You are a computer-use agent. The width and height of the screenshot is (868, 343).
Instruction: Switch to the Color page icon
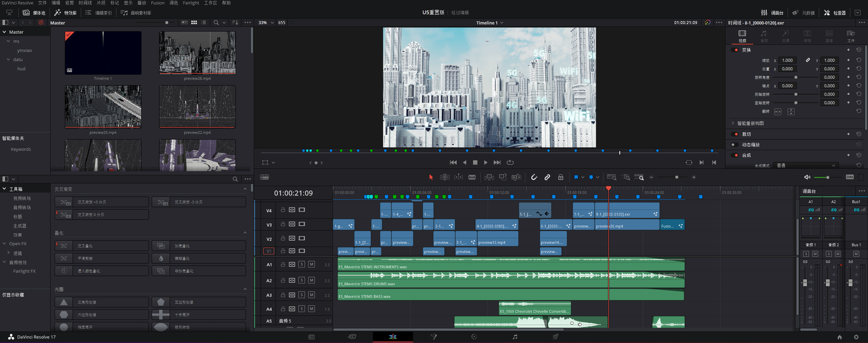(474, 337)
